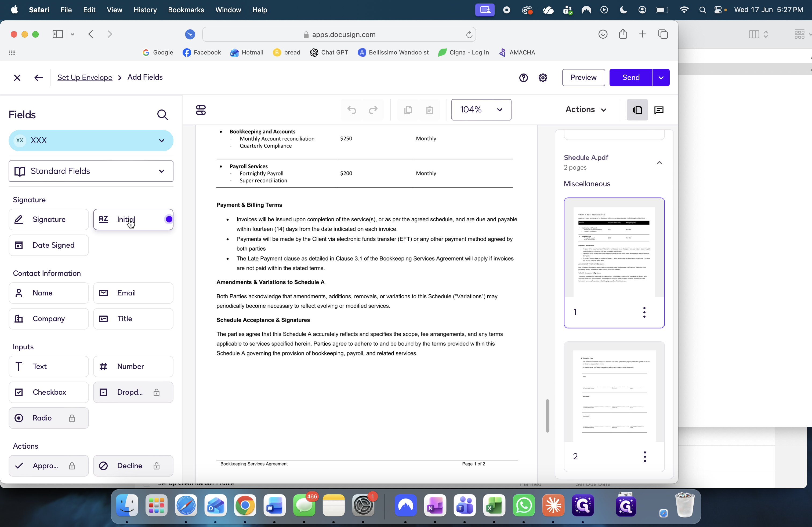The width and height of the screenshot is (812, 527).
Task: Collapse the Shedule A.pdf section
Action: (x=659, y=163)
